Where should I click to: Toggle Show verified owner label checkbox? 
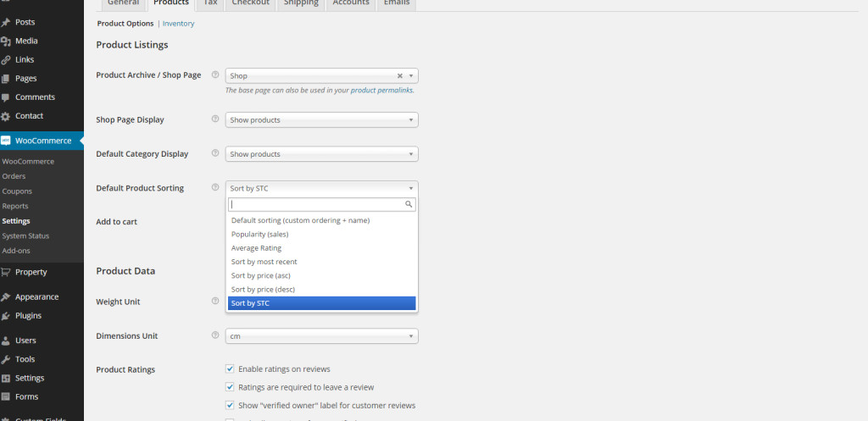(230, 405)
